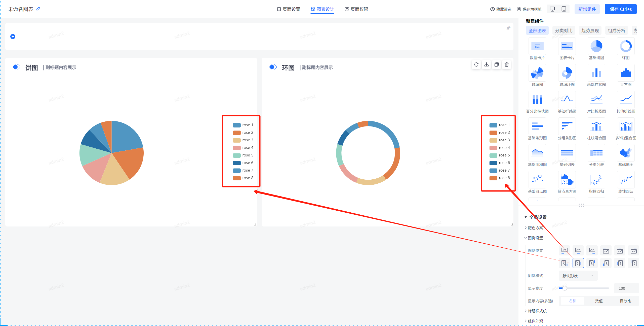The image size is (644, 326).
Task: Expand the 配色方案 section
Action: tap(535, 228)
